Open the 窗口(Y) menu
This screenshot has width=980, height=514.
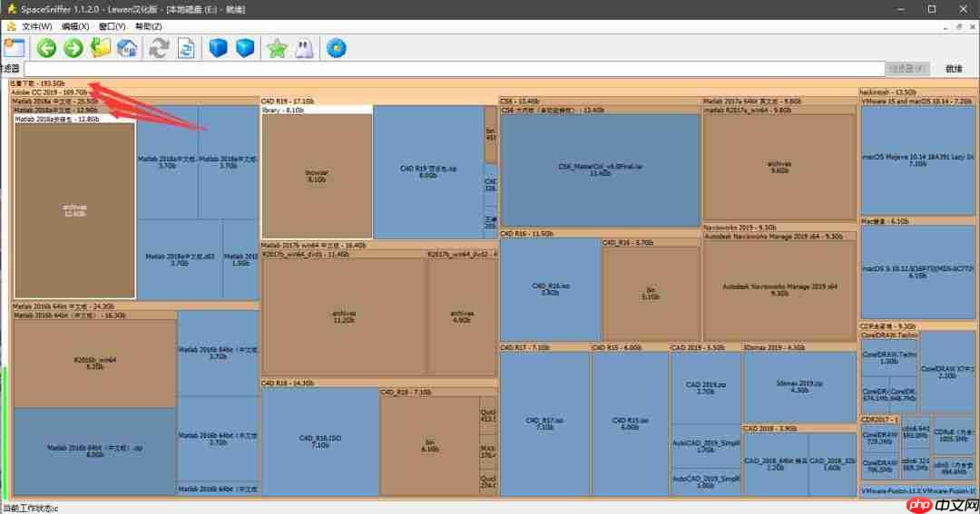click(x=112, y=26)
